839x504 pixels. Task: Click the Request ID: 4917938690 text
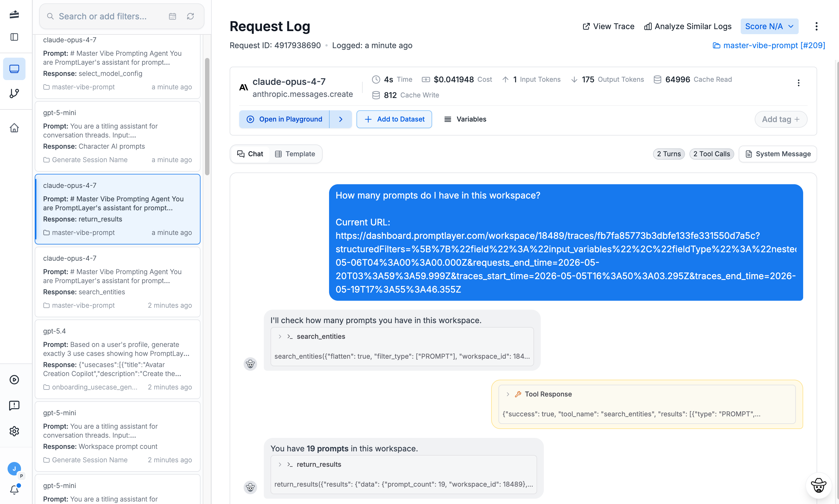coord(275,45)
